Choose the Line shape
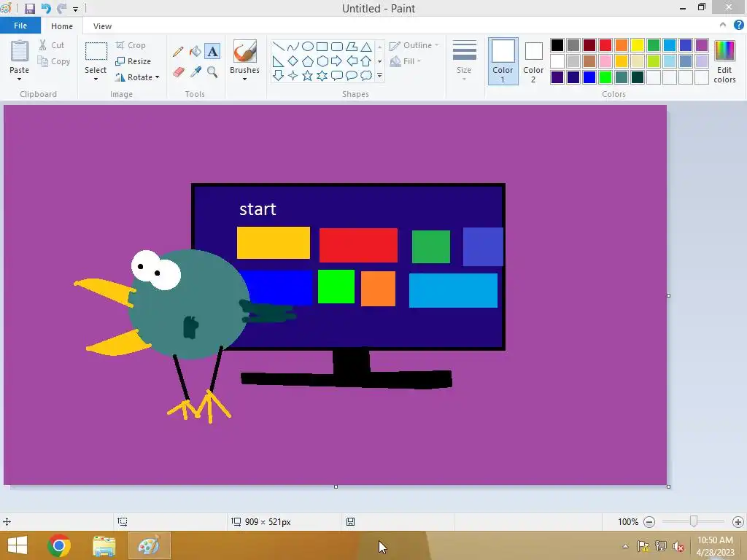This screenshot has height=560, width=747. click(278, 46)
